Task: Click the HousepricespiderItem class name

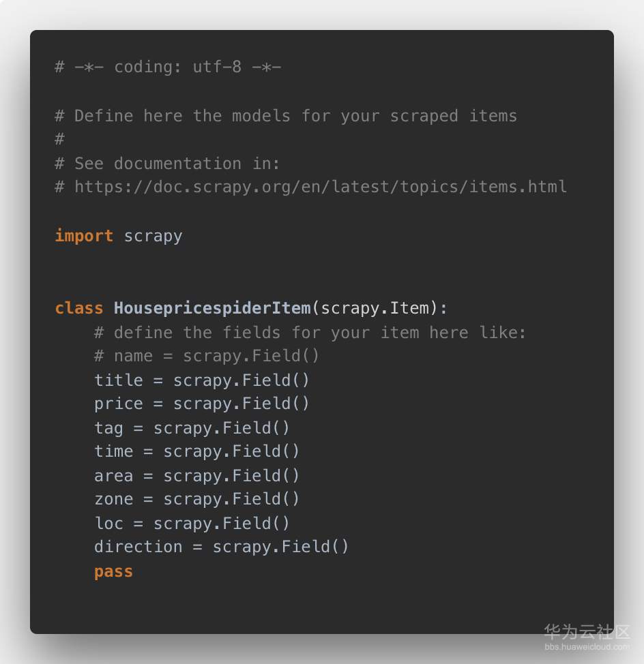Action: [212, 308]
